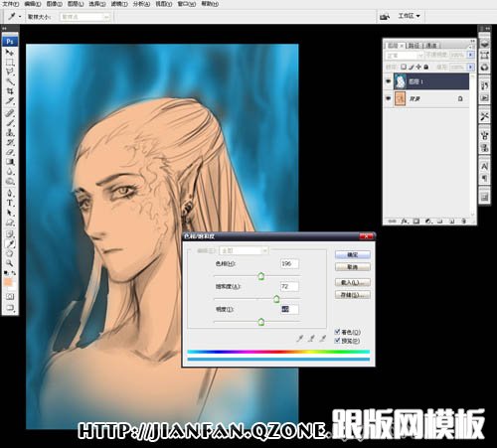Select the Horizontal Type tool
The image size is (497, 448).
10,203
